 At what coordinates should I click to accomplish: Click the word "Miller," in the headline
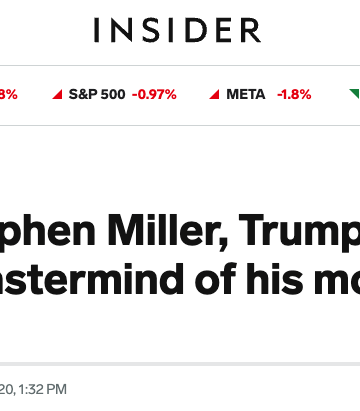tap(167, 229)
